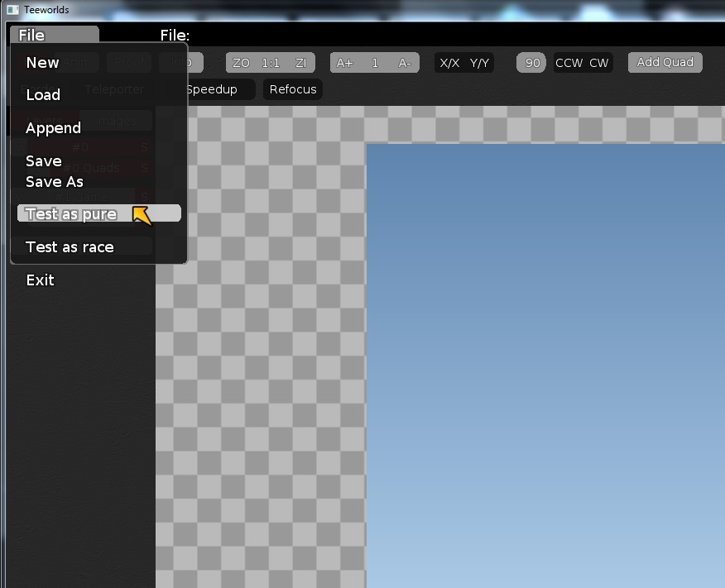Flip vertically with the Y/Y button

tap(480, 63)
